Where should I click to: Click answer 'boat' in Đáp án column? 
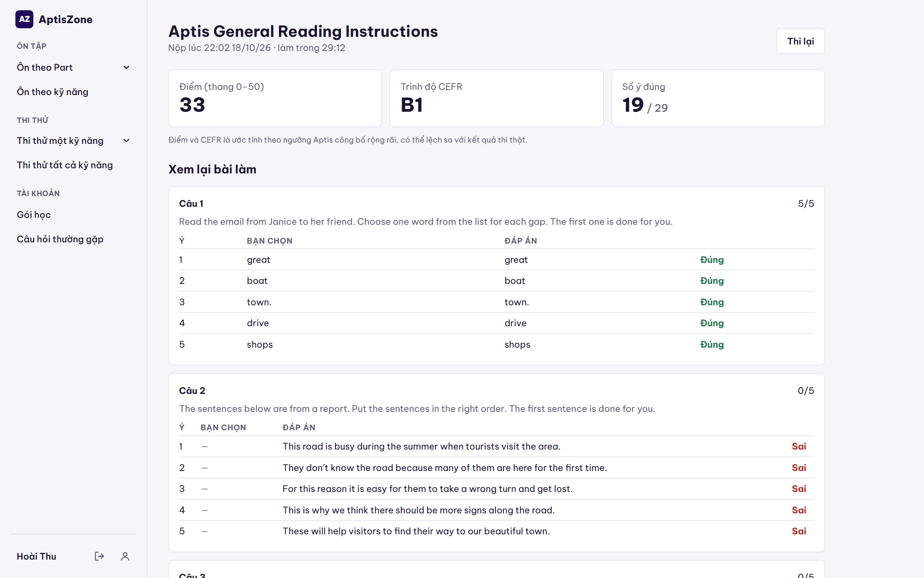tap(515, 280)
